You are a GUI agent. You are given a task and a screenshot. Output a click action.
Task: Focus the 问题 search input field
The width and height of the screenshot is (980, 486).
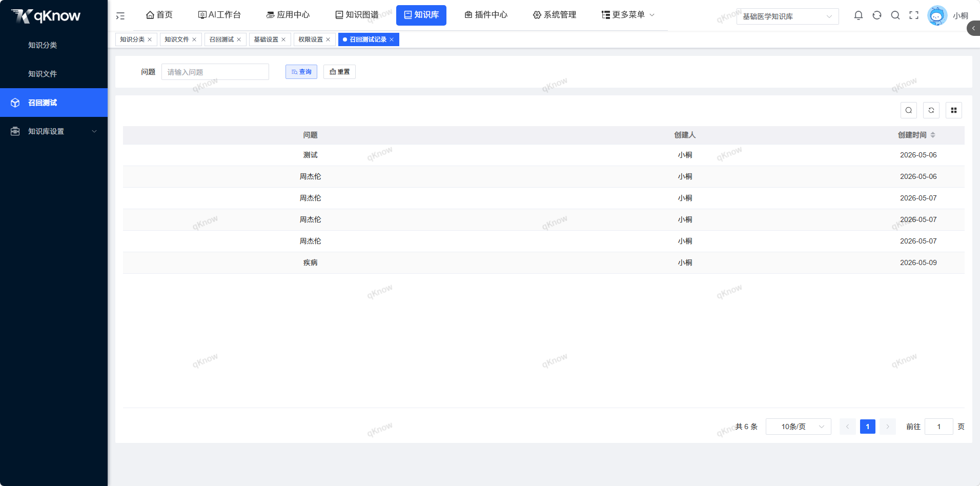pos(215,72)
